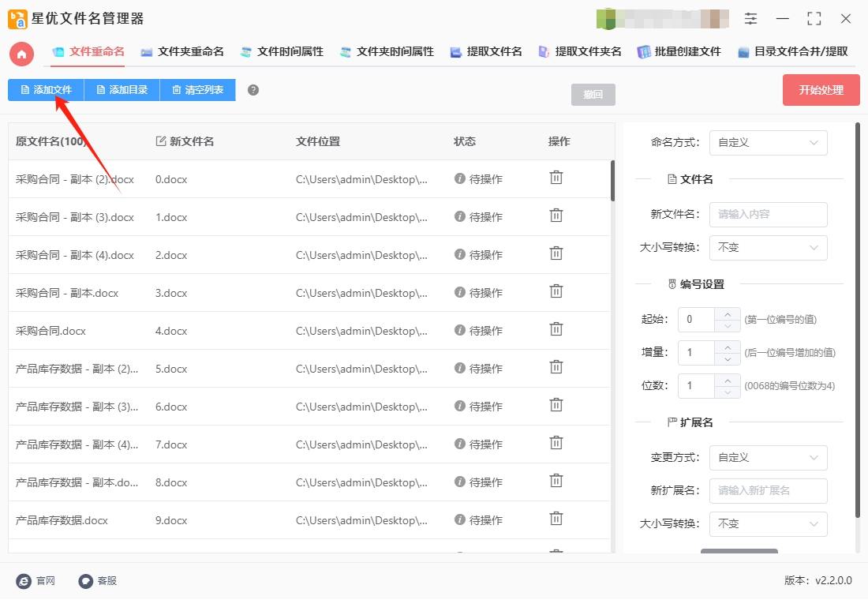Open the 变更方式 dropdown
The height and width of the screenshot is (600, 868).
point(768,458)
